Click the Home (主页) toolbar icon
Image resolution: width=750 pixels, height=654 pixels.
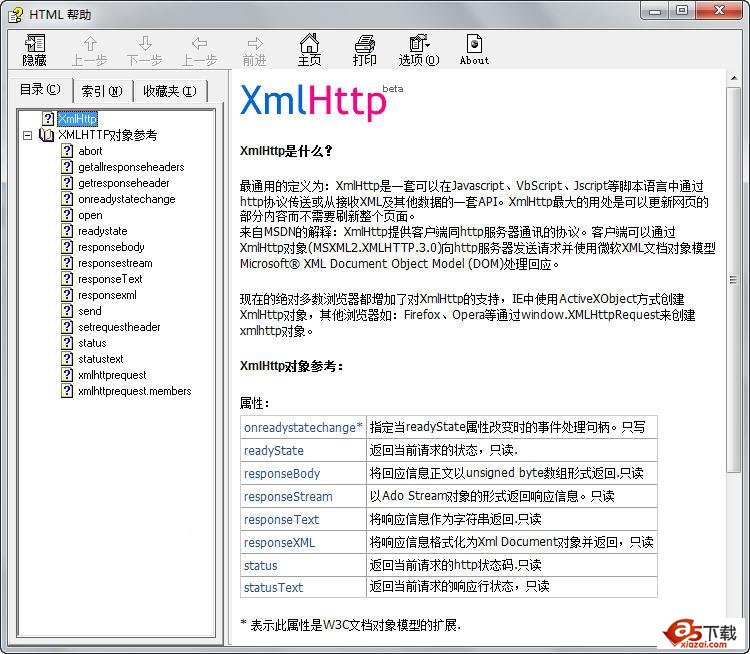(309, 50)
